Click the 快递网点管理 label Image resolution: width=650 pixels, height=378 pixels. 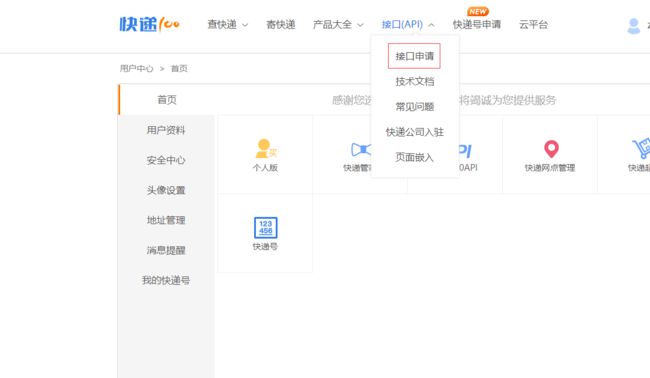click(550, 167)
